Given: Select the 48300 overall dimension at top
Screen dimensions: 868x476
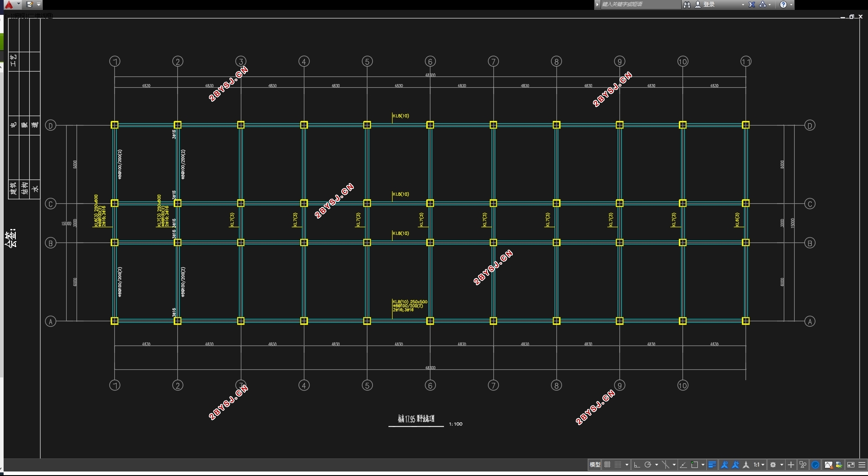Looking at the screenshot, I should click(x=430, y=75).
